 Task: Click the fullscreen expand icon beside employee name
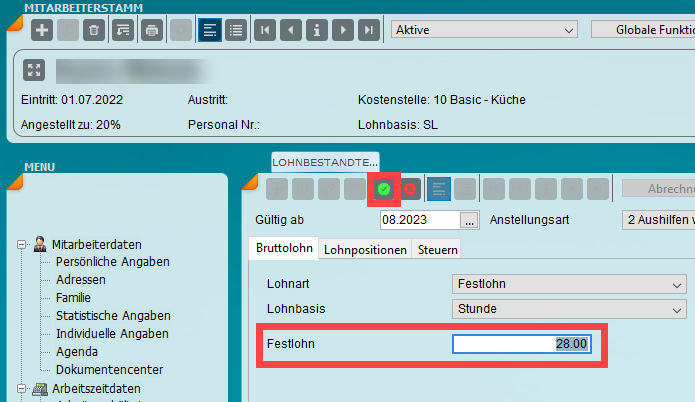coord(34,71)
